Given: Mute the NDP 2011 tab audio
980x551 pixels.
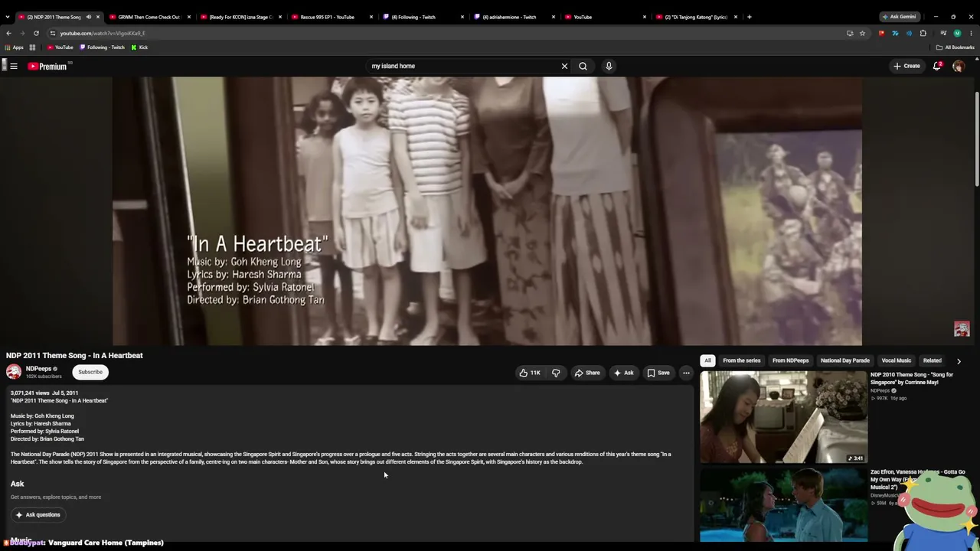Looking at the screenshot, I should [88, 17].
